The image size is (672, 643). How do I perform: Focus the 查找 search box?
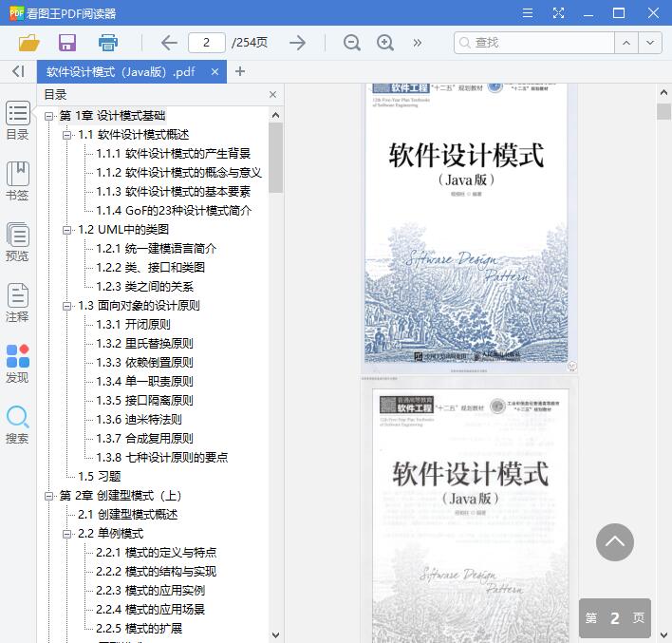[x=534, y=43]
